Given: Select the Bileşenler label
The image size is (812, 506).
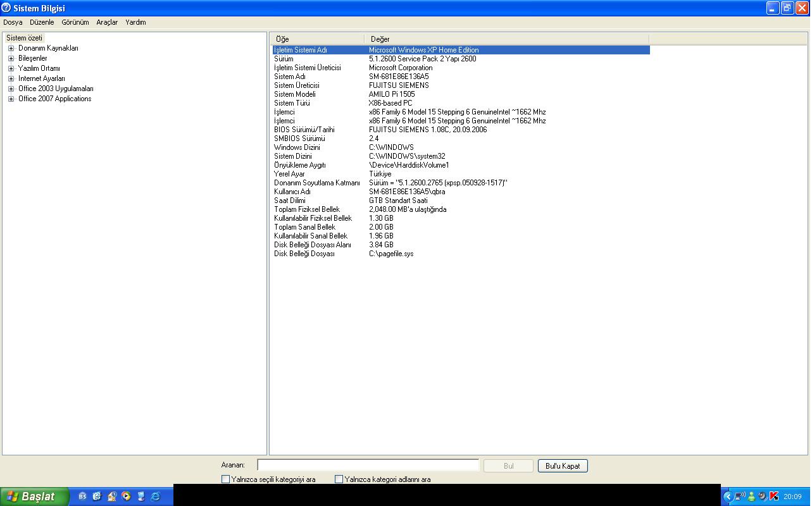Looking at the screenshot, I should coord(32,58).
